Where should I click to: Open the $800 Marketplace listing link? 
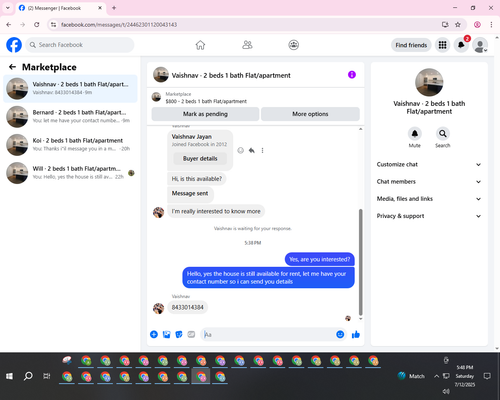point(206,101)
